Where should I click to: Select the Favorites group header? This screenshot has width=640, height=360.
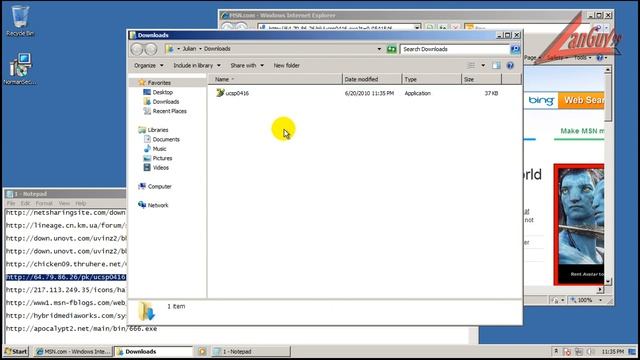point(159,83)
